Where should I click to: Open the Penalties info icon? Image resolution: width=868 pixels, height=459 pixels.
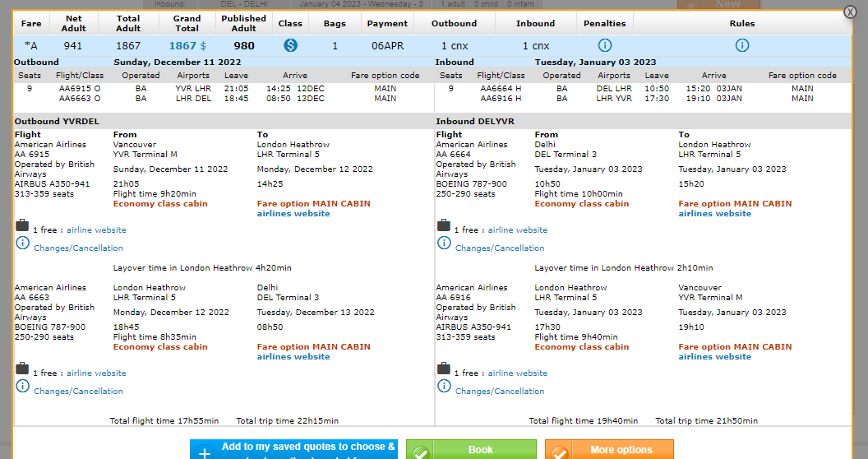(605, 45)
